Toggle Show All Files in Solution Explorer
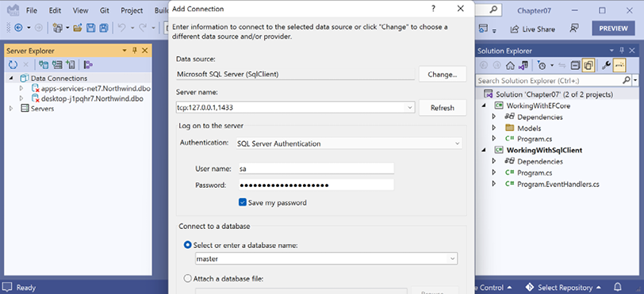644x294 pixels. click(x=588, y=65)
